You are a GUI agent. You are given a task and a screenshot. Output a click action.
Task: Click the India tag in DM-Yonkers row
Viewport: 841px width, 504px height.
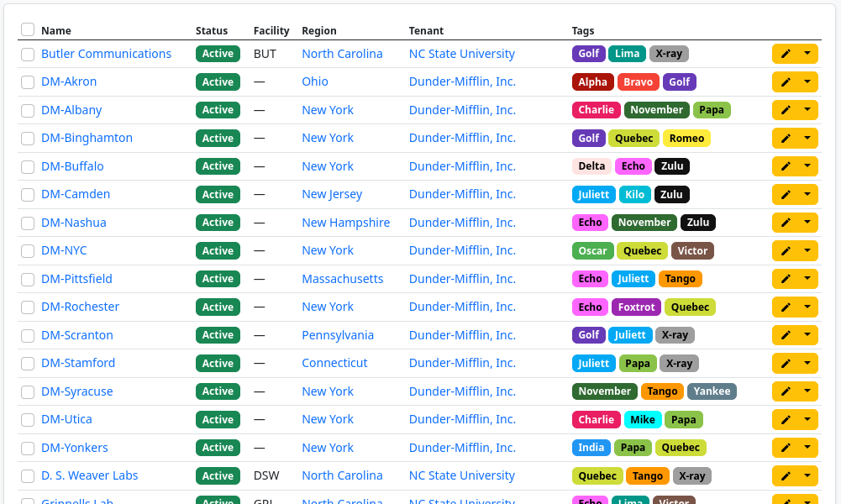(591, 448)
